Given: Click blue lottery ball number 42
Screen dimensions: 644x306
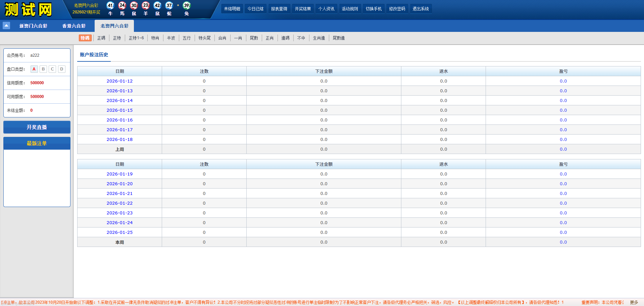Looking at the screenshot, I should (157, 5).
